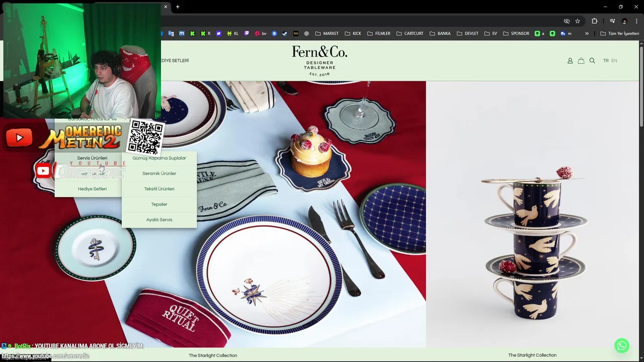
Task: Open the bv bookmark
Action: [x=261, y=34]
